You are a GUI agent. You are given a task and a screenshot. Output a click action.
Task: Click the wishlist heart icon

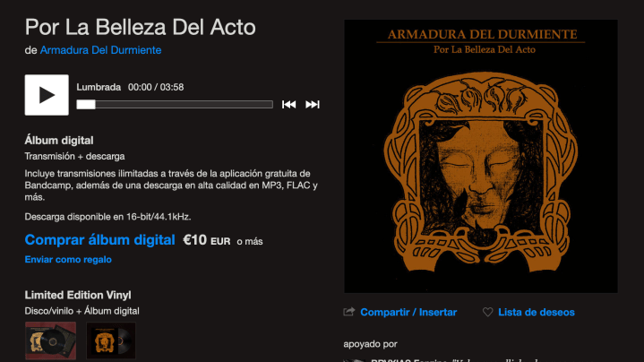487,313
